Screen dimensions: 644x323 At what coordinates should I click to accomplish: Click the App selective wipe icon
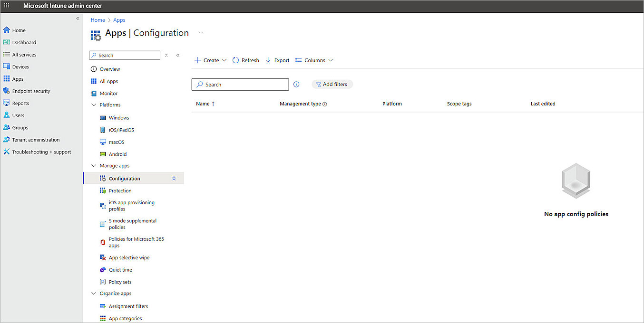pos(103,257)
